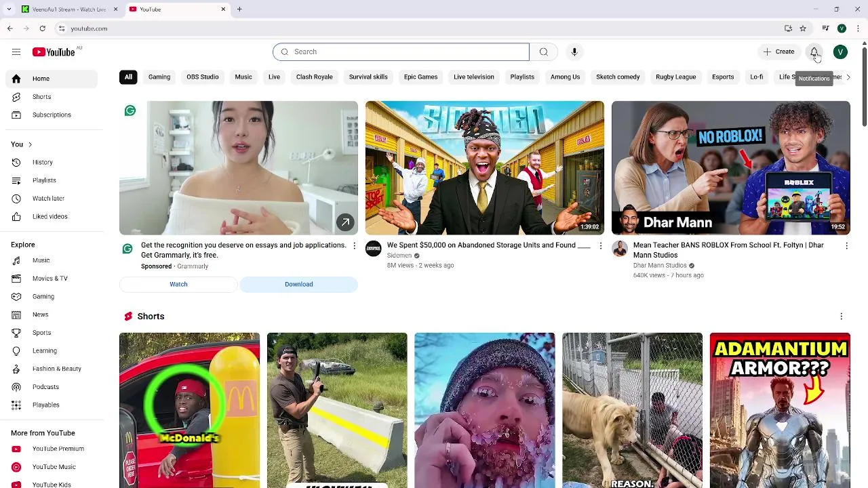Open Chrome tab search dropdown

9,9
